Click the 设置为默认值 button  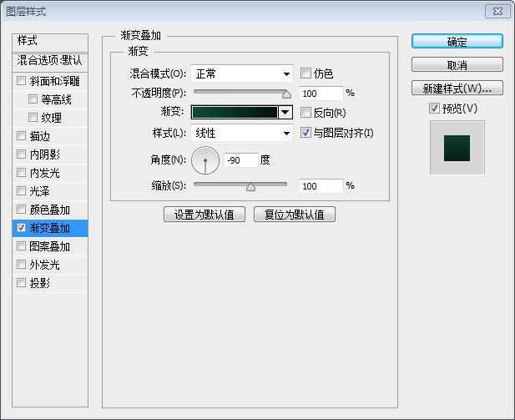(x=204, y=215)
